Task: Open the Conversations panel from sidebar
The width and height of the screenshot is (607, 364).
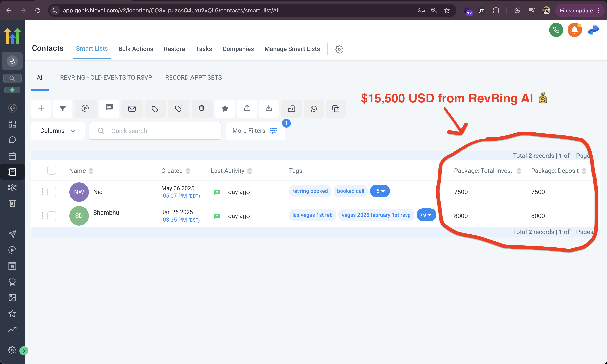Action: point(12,140)
